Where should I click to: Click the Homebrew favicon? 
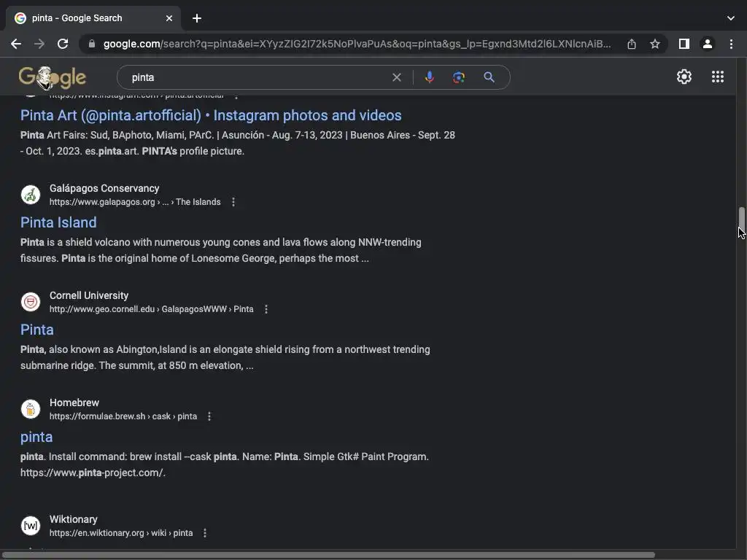[31, 409]
